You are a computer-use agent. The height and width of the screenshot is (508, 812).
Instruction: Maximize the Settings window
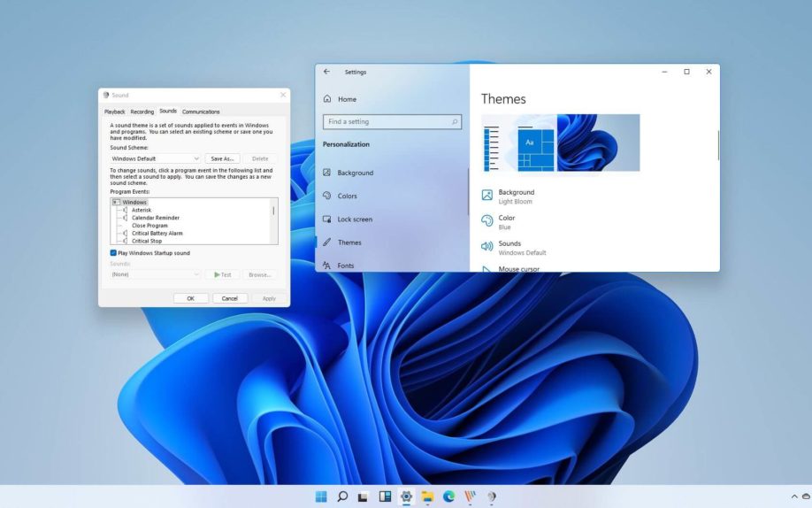click(686, 72)
